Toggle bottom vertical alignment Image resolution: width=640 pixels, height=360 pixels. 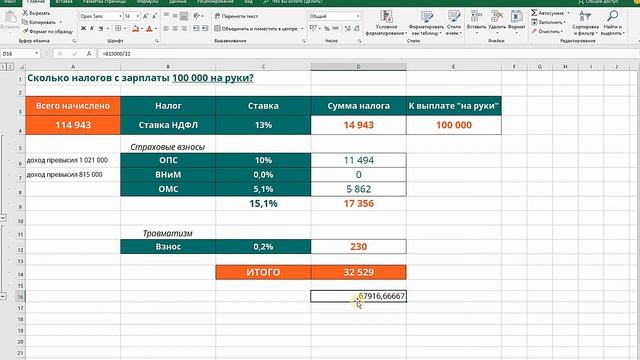click(184, 16)
